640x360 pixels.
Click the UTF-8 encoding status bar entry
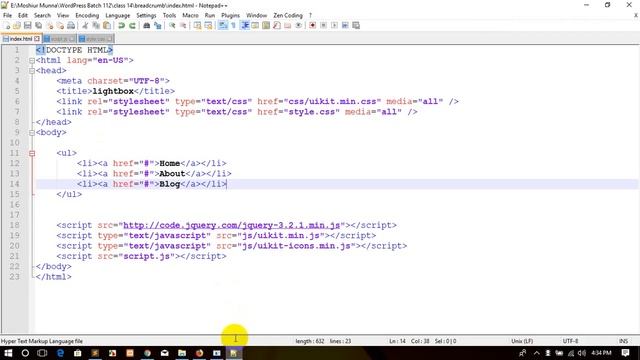click(x=571, y=341)
